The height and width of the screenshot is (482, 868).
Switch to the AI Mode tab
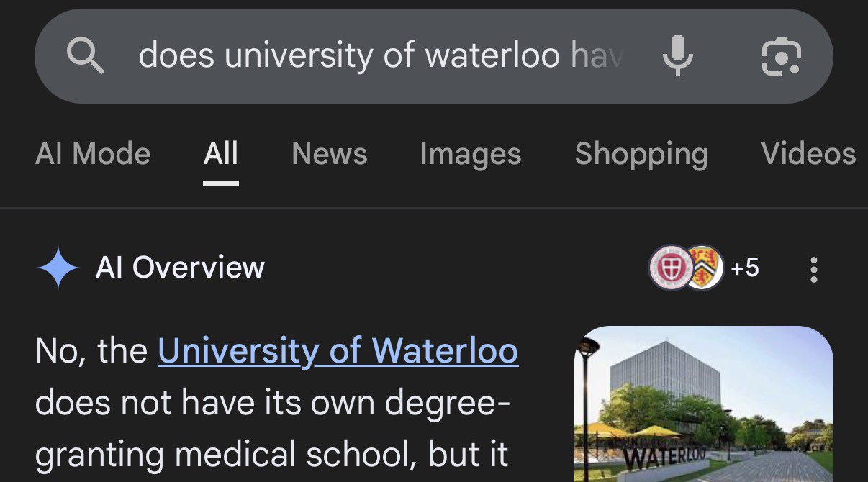[x=93, y=154]
